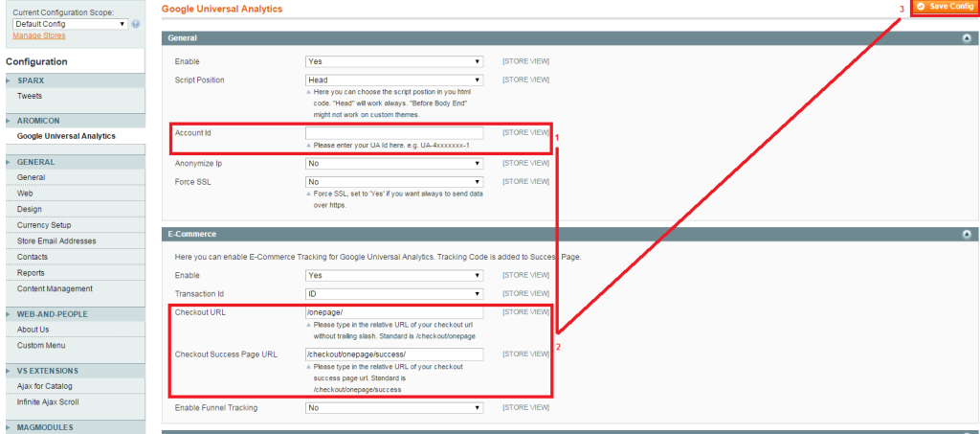Open the Custom Menu settings page
The image size is (980, 434).
[40, 345]
